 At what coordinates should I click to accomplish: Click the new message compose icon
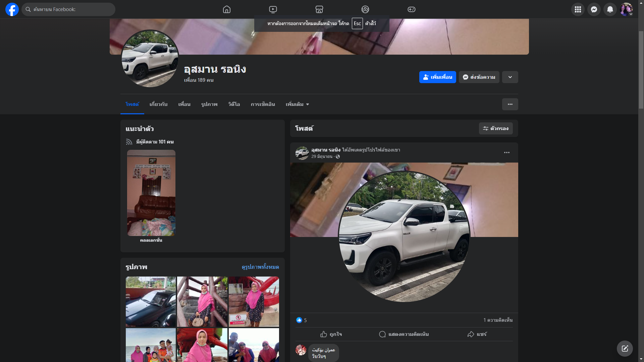[x=625, y=349]
